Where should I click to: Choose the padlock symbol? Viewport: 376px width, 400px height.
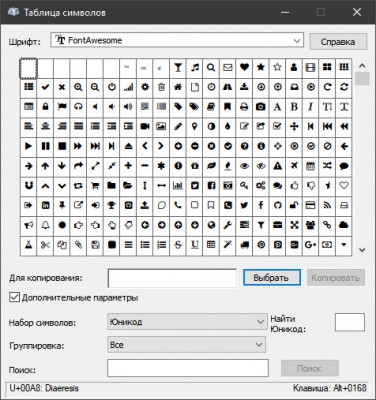tap(45, 107)
